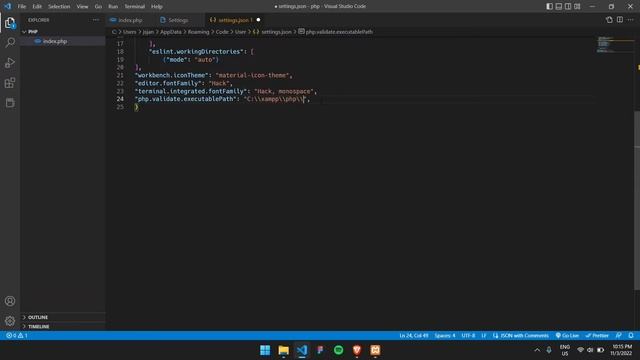Viewport: 640px width, 360px height.
Task: Change indentation via Spaces: 4
Action: tap(445, 336)
